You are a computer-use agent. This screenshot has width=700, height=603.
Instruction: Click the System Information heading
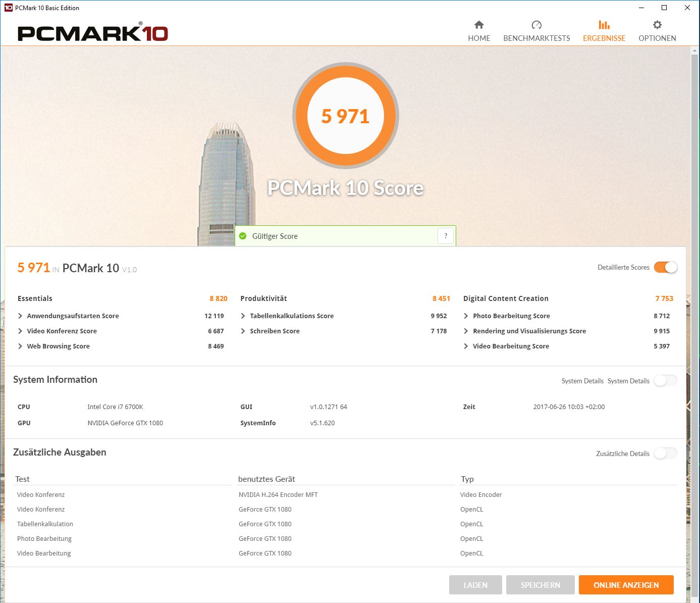coord(55,379)
